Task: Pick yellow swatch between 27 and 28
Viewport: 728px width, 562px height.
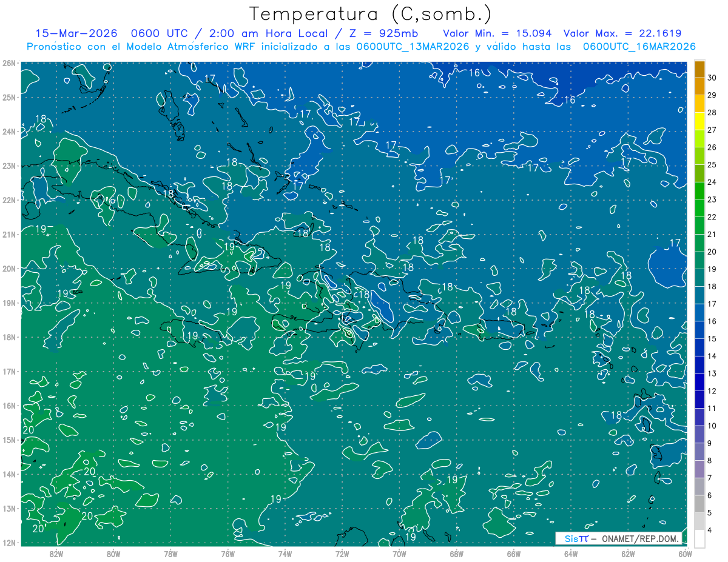Action: pos(699,121)
